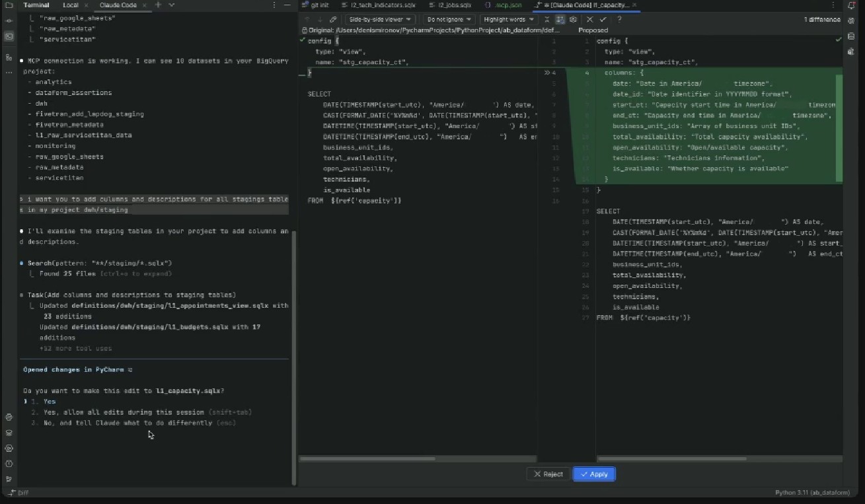This screenshot has height=504, width=865.
Task: Click the diff settings gear icon
Action: coord(573,20)
